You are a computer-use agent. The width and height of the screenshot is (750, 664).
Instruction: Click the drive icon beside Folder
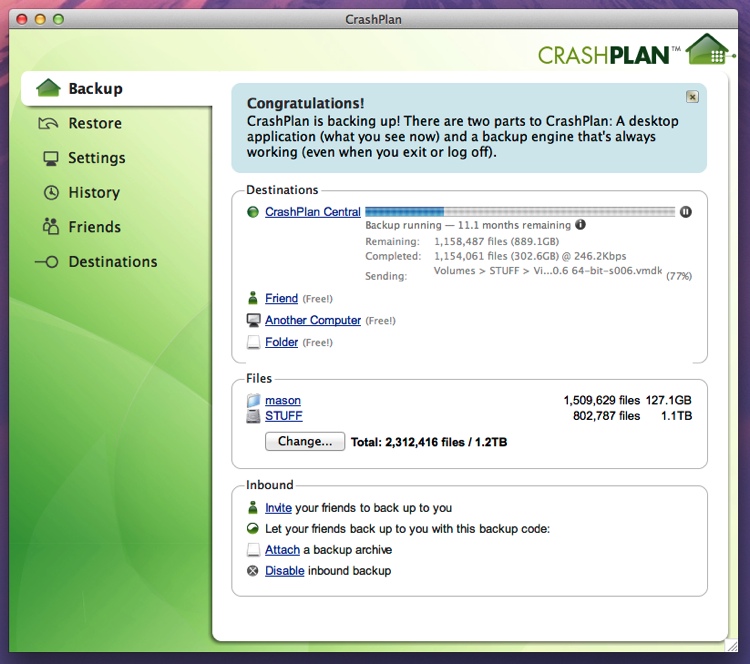click(x=253, y=342)
